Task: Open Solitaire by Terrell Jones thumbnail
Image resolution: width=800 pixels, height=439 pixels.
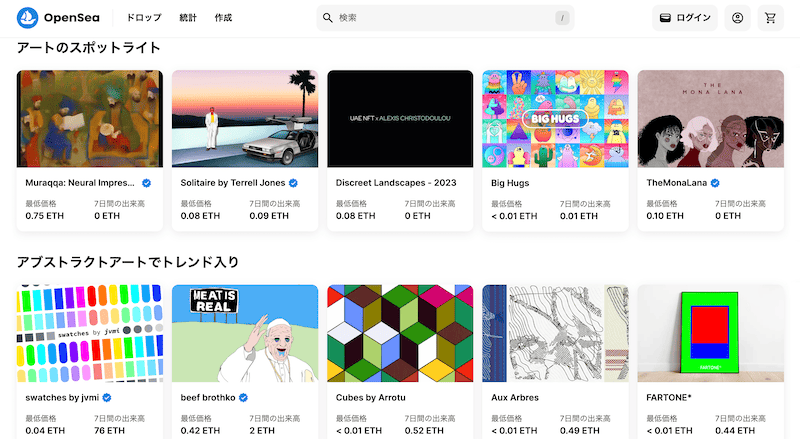Action: point(245,118)
